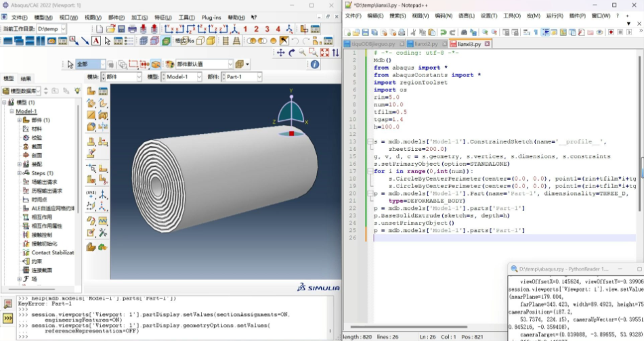The image size is (644, 341).
Task: Open the 部件默认值 color code dropdown
Action: (230, 64)
